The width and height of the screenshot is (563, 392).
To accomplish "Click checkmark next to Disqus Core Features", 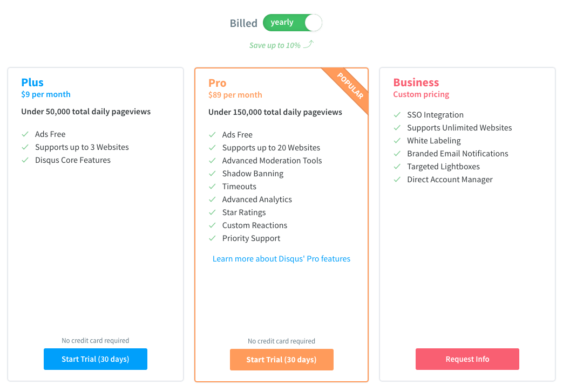I will [x=25, y=160].
